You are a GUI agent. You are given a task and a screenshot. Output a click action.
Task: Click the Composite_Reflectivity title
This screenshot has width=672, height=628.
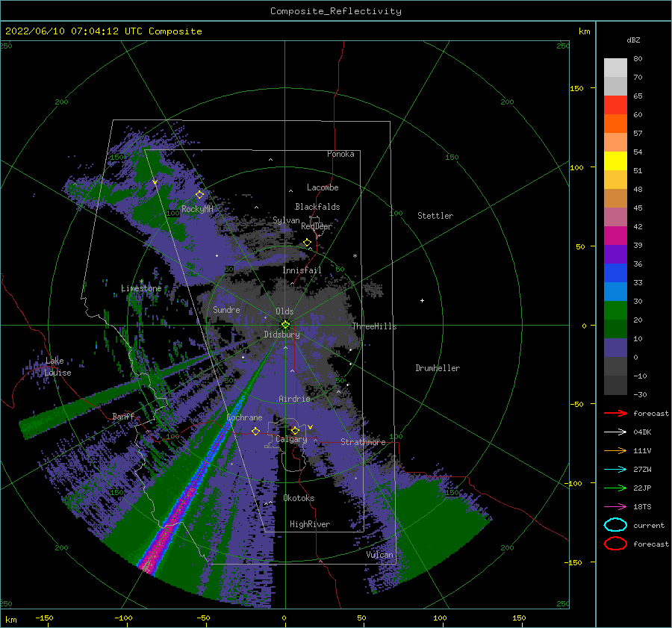click(x=336, y=11)
